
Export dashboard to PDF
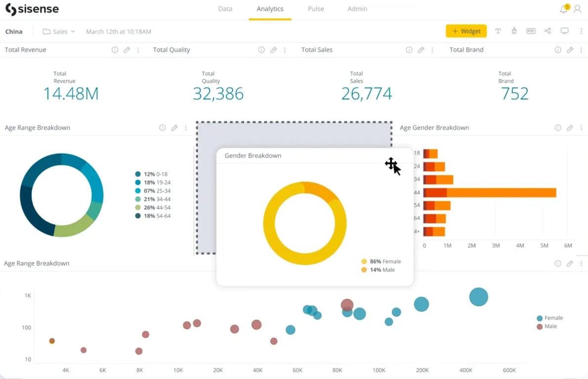(x=531, y=31)
